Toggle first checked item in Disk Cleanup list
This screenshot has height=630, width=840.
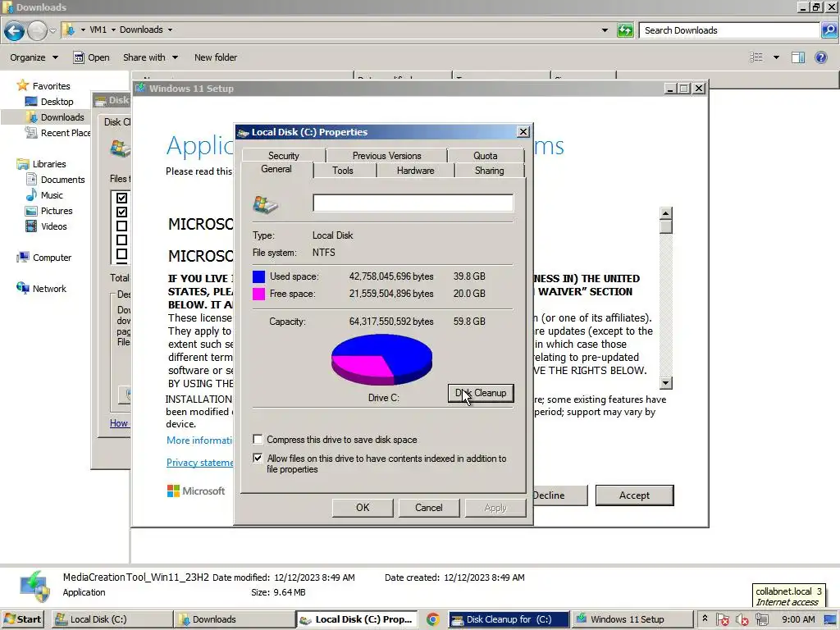(x=121, y=198)
